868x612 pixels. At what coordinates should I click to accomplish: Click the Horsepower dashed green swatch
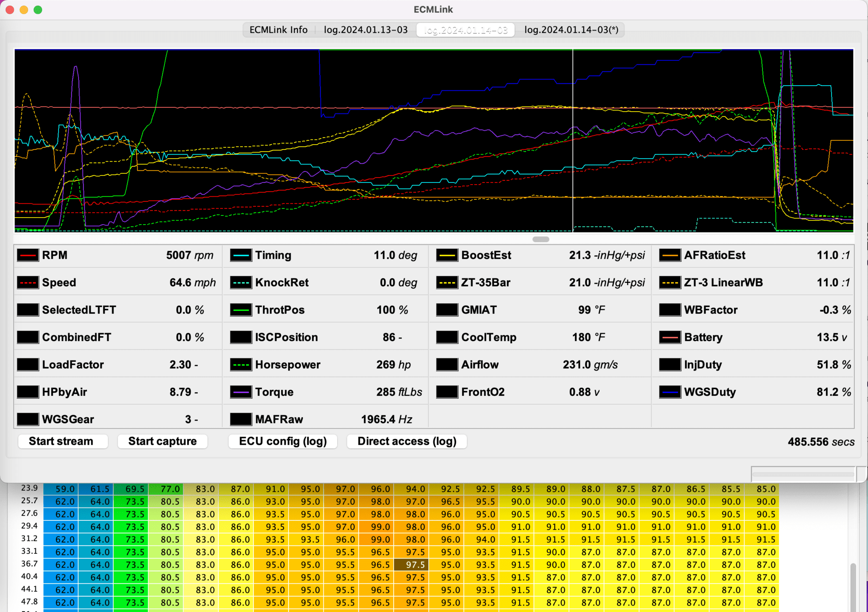click(241, 365)
